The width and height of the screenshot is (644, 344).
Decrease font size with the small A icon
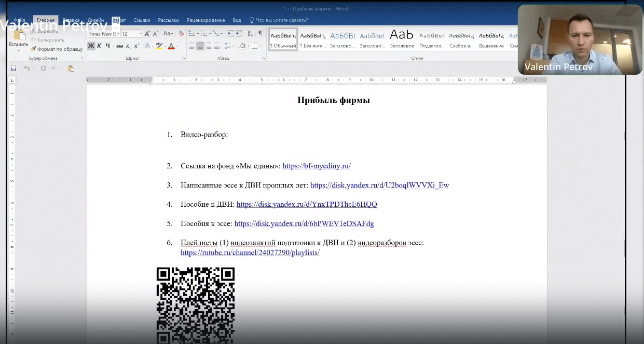pyautogui.click(x=155, y=34)
